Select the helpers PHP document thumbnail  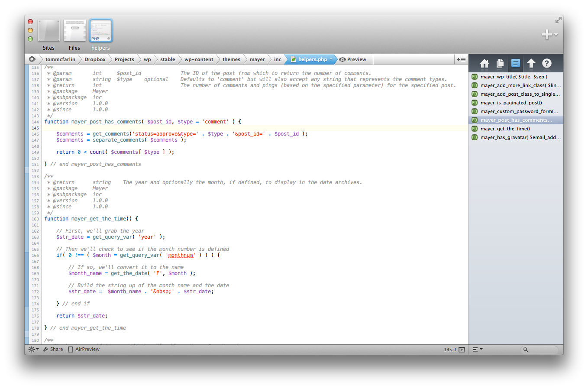(x=100, y=30)
